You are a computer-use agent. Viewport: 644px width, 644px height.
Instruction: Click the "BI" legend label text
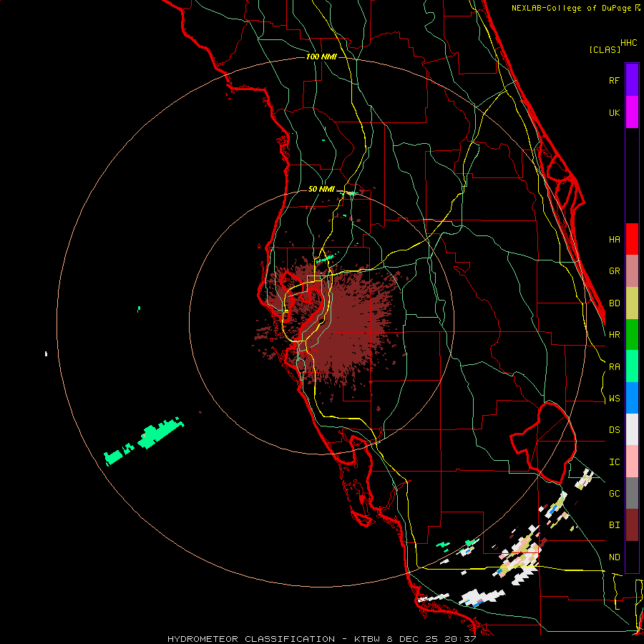pos(614,525)
